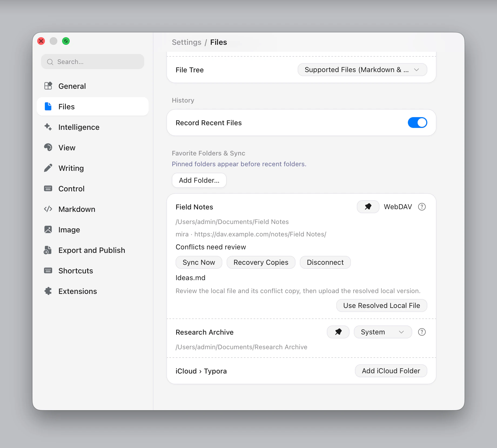Image resolution: width=497 pixels, height=448 pixels.
Task: Click the /Users/admin/Documents/Research Archive path
Action: tap(241, 347)
